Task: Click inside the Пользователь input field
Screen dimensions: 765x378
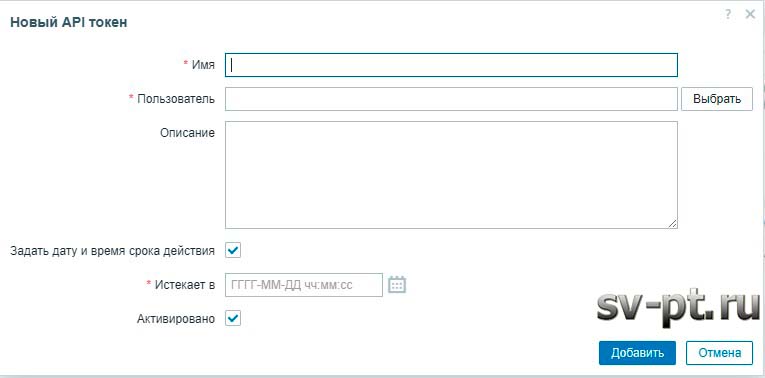Action: click(451, 99)
